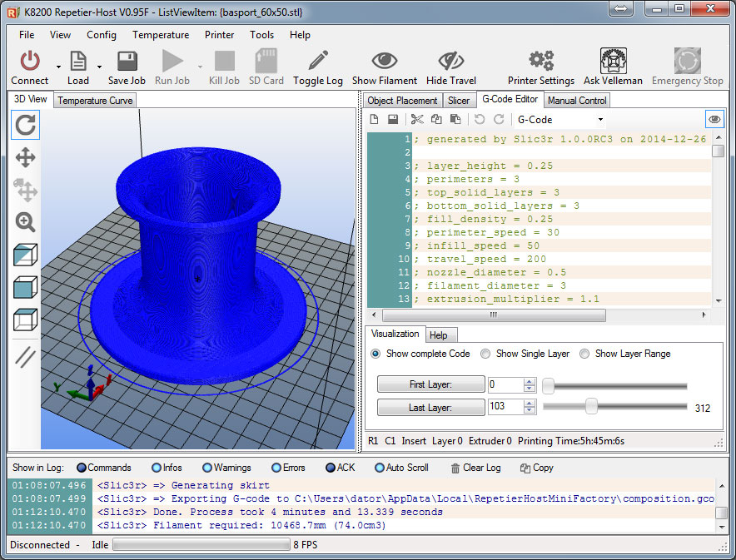Click the Toggle Log pencil icon
Screen dimensions: 736x560
click(x=318, y=61)
